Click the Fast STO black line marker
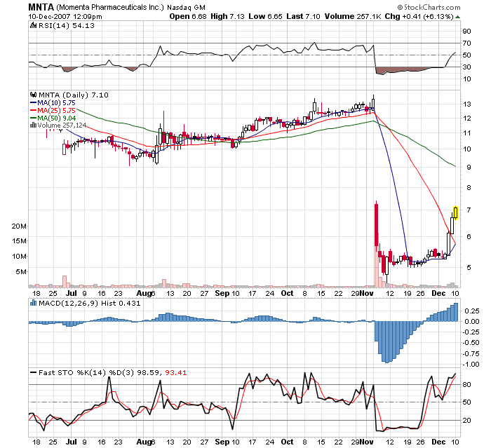This screenshot has width=491, height=448. tap(33, 372)
